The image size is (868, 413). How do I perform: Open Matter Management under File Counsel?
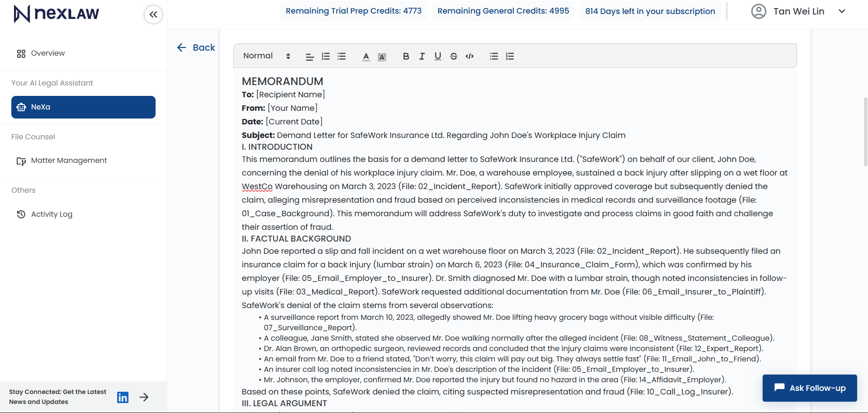point(69,160)
